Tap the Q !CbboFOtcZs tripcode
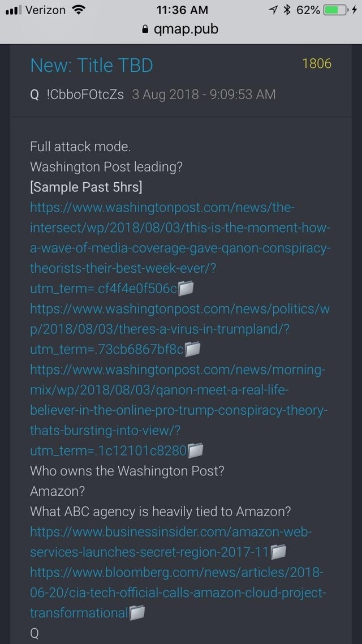This screenshot has width=362, height=644. (x=77, y=95)
